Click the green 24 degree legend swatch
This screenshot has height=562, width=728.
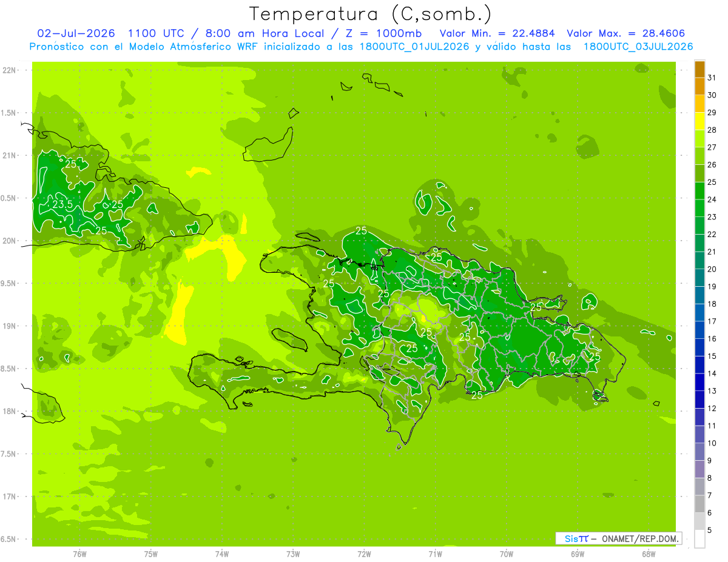[699, 191]
